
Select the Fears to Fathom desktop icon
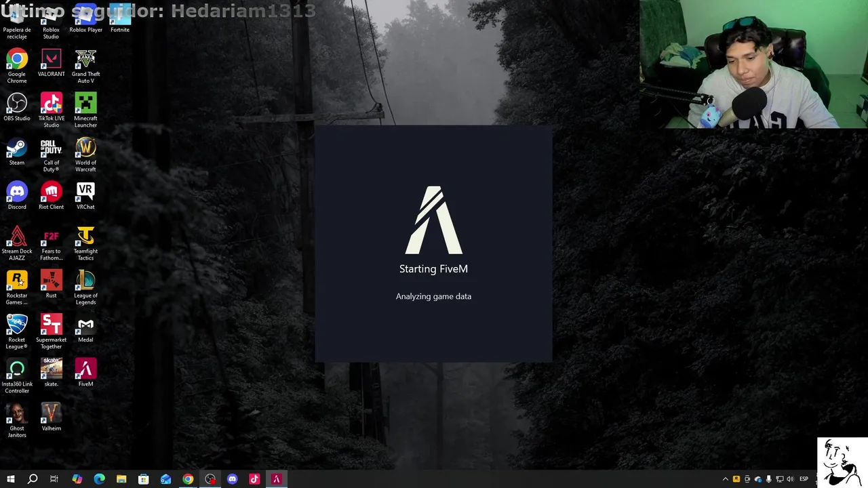51,243
